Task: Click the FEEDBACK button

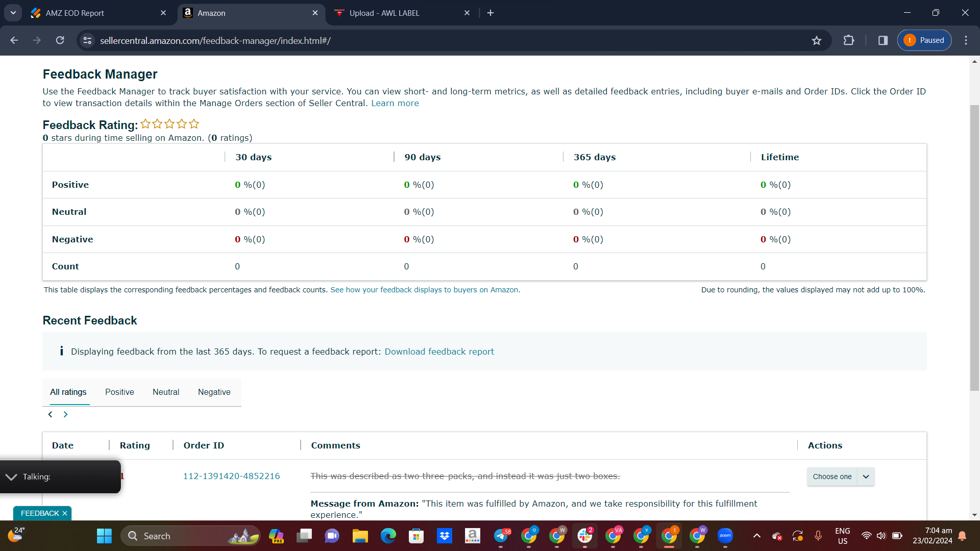Action: click(40, 513)
